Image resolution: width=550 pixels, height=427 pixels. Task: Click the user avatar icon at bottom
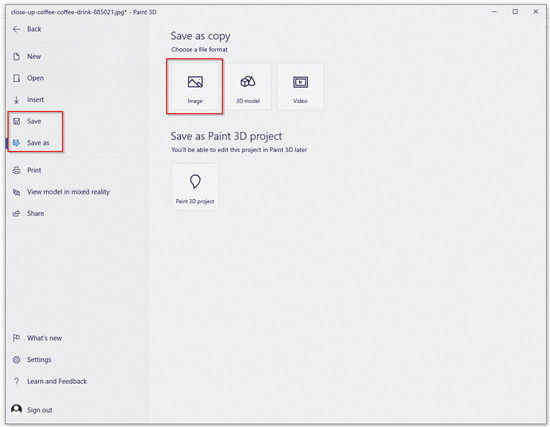[x=16, y=409]
